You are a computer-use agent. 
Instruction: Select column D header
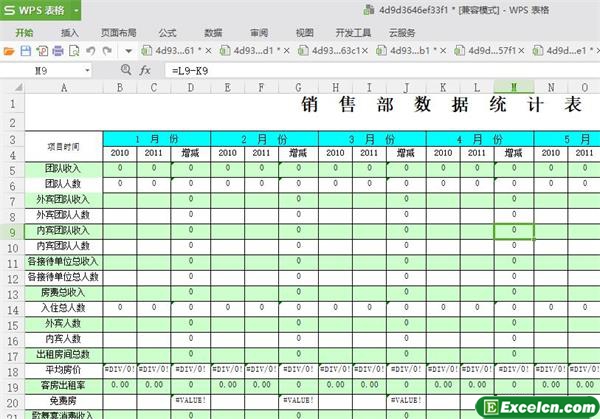click(x=190, y=88)
